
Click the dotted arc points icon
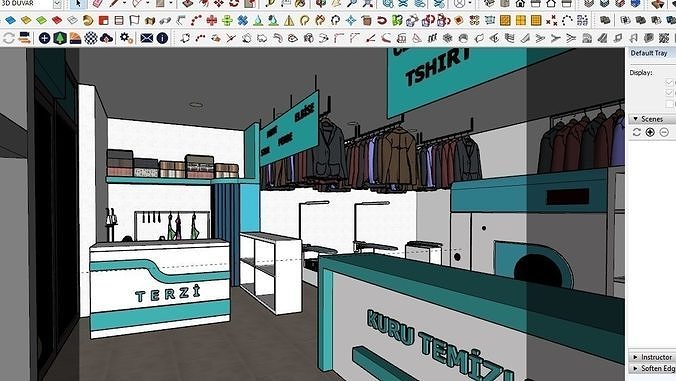(x=567, y=20)
